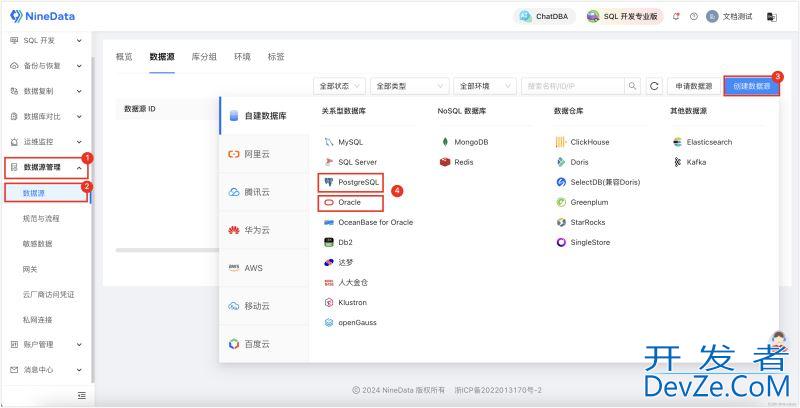The image size is (800, 408).
Task: Switch to the 库分组 tab
Action: [204, 57]
